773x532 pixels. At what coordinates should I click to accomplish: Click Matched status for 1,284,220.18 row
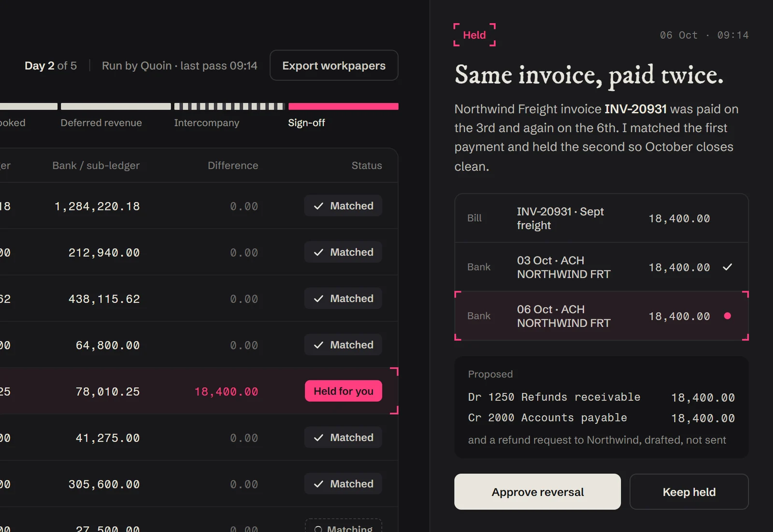coord(343,206)
